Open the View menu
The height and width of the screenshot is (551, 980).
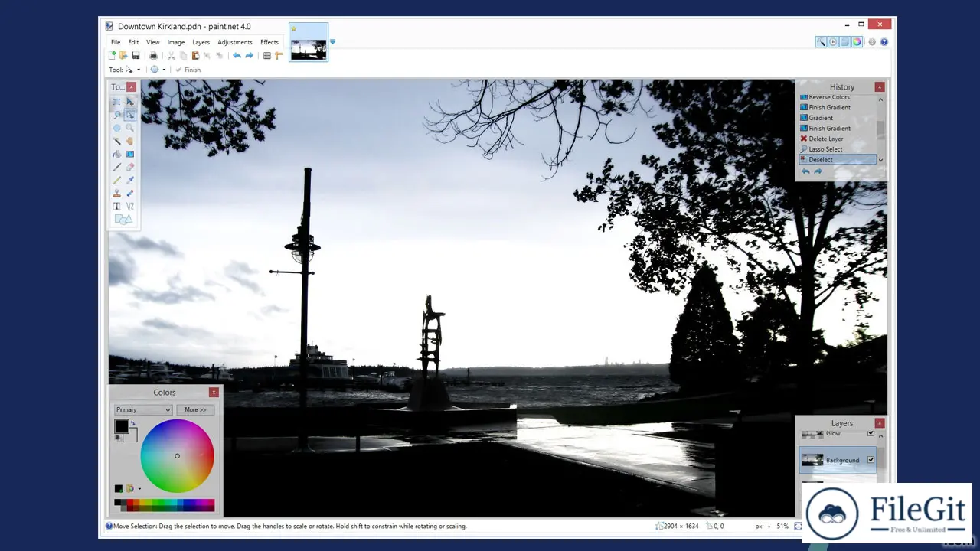(153, 42)
